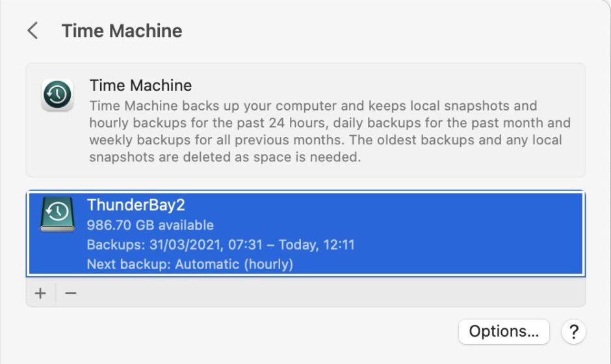
Task: Click the first line of the description text
Action: point(313,105)
